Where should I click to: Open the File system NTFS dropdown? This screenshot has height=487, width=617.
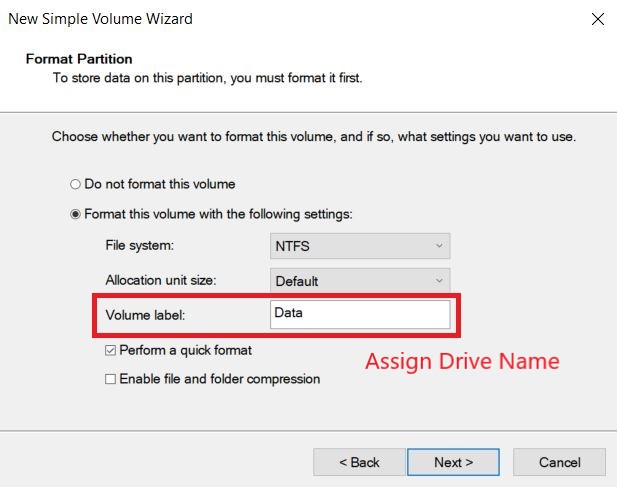pos(360,246)
